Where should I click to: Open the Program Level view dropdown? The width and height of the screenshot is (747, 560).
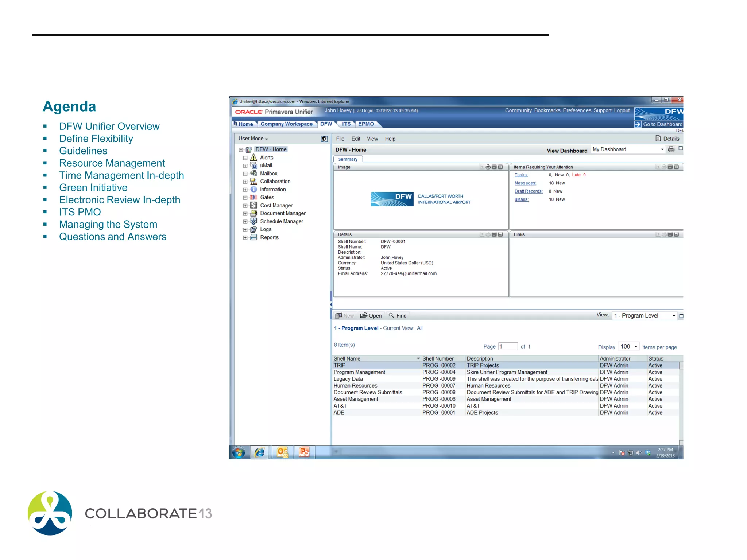point(674,316)
